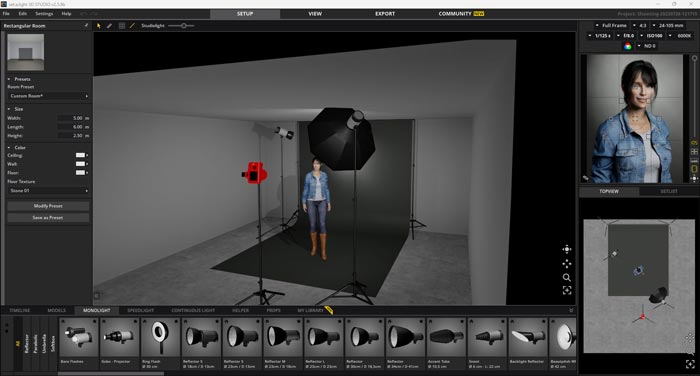Filter the library by Softbox category

click(53, 343)
